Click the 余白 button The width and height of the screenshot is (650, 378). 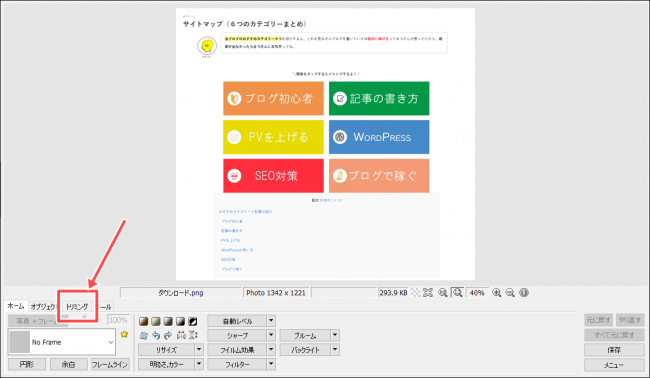[69, 364]
